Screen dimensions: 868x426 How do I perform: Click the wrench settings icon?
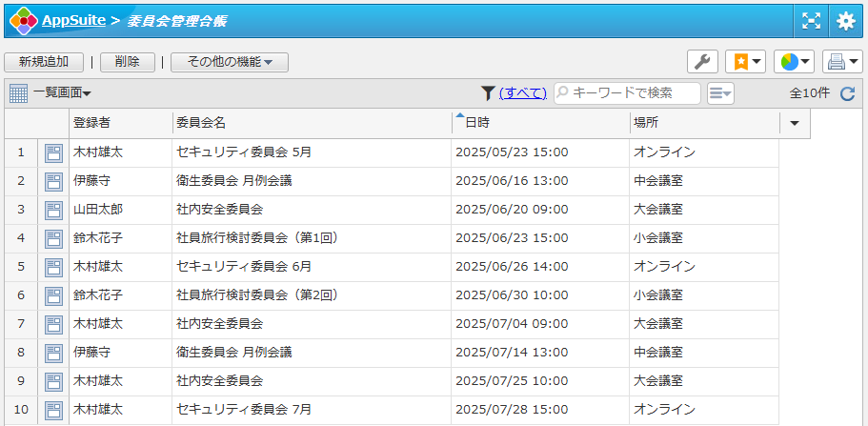(x=702, y=62)
